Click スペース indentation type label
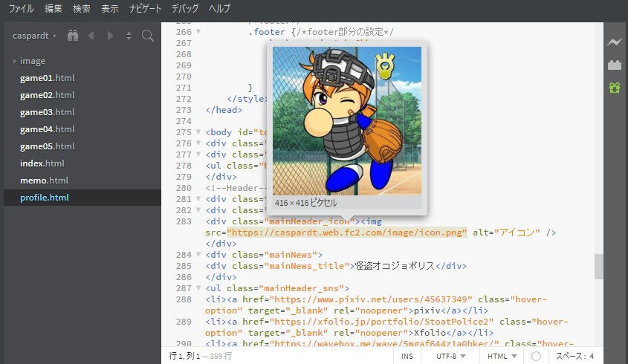628x364 pixels. pos(571,356)
